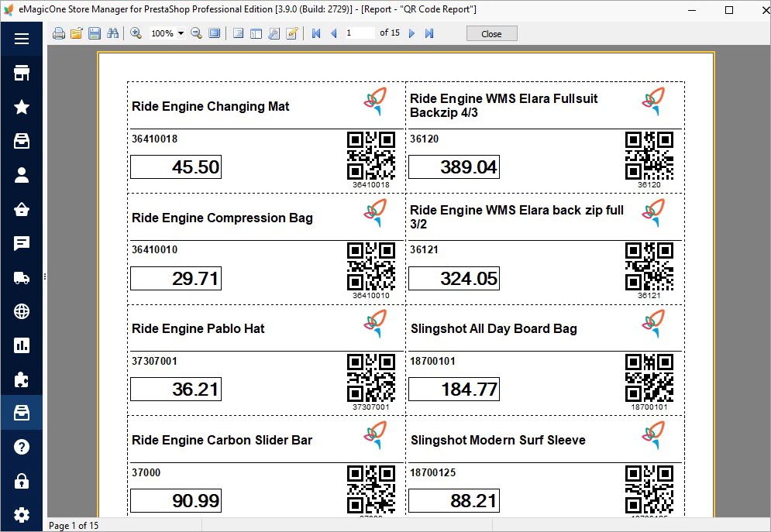
Task: Open the orders basket icon
Action: tap(22, 210)
